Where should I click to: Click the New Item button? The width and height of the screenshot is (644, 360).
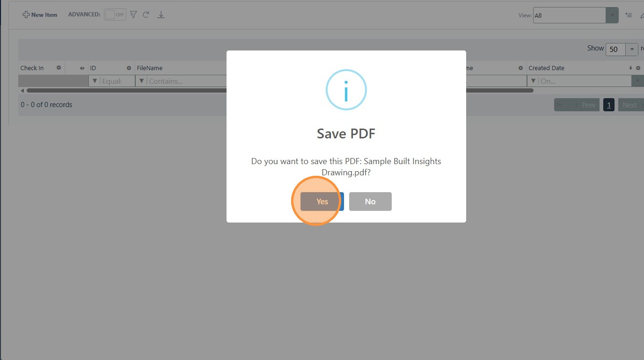click(x=40, y=14)
